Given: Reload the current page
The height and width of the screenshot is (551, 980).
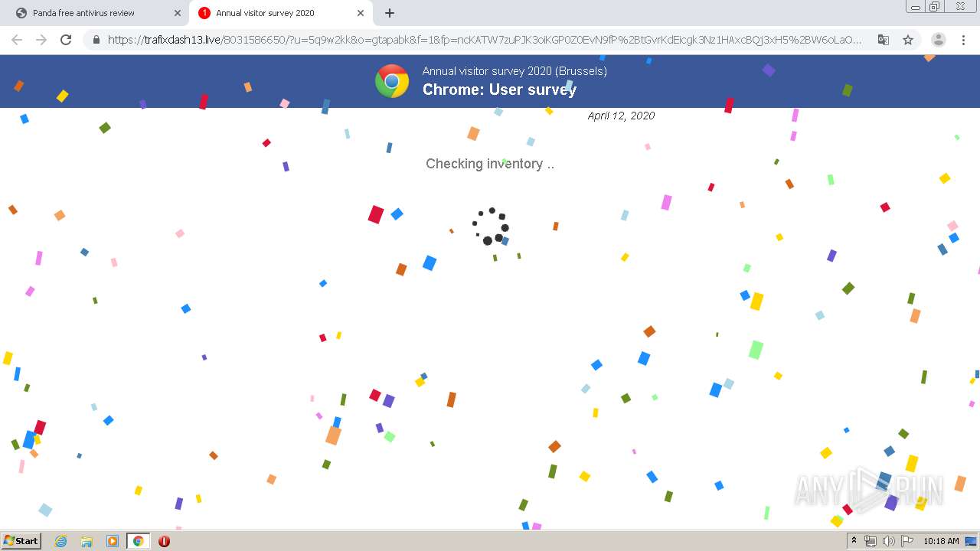Looking at the screenshot, I should 66,40.
